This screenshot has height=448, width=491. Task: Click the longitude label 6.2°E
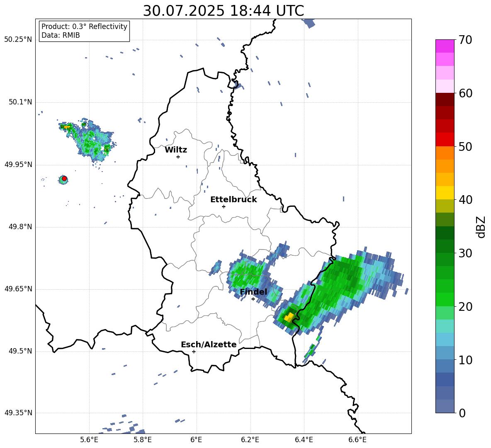[250, 440]
